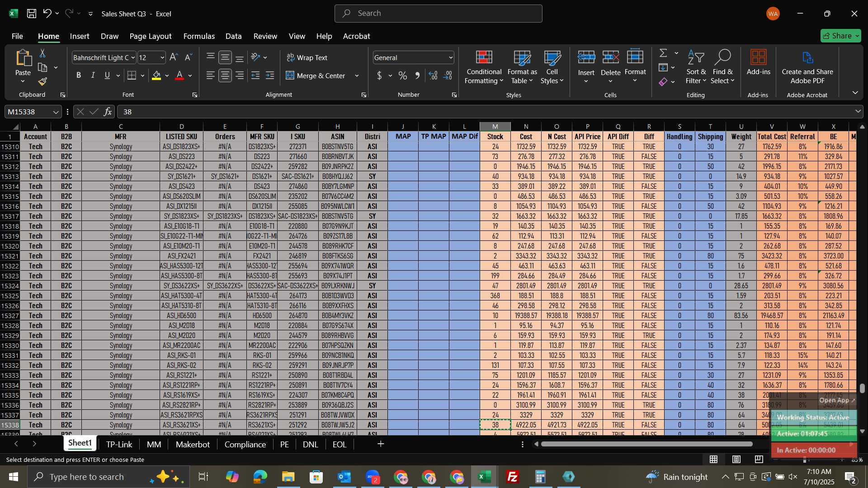The image size is (868, 488).
Task: Toggle Underline formatting
Action: point(107,75)
